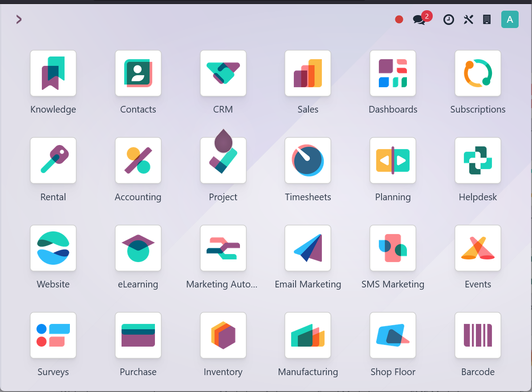Screen dimensions: 532x392
Task: Launch the Shop Floor app
Action: click(393, 335)
